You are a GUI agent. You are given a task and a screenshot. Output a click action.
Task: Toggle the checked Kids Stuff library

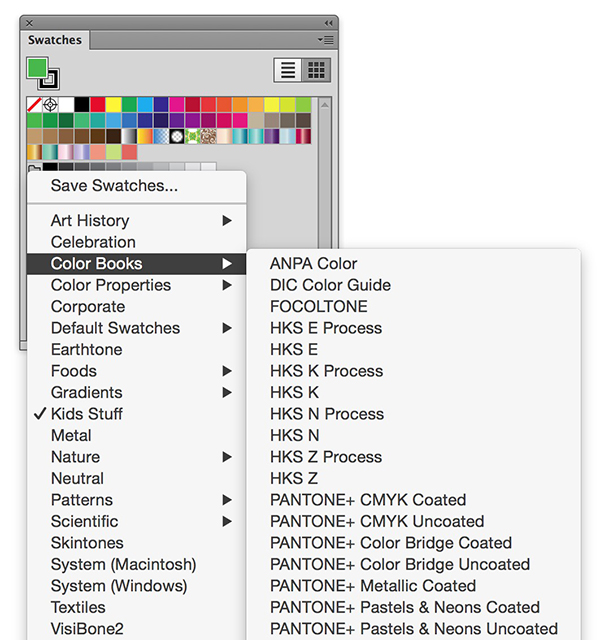pyautogui.click(x=137, y=414)
